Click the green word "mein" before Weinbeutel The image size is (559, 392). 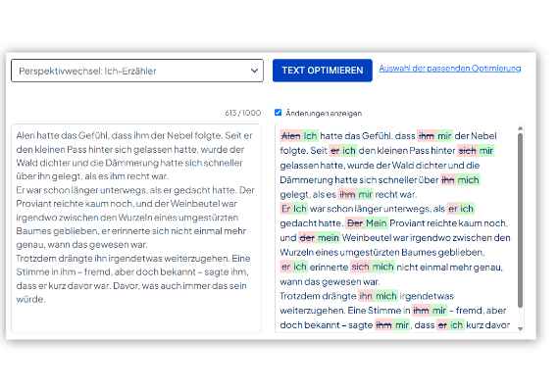[x=328, y=238]
